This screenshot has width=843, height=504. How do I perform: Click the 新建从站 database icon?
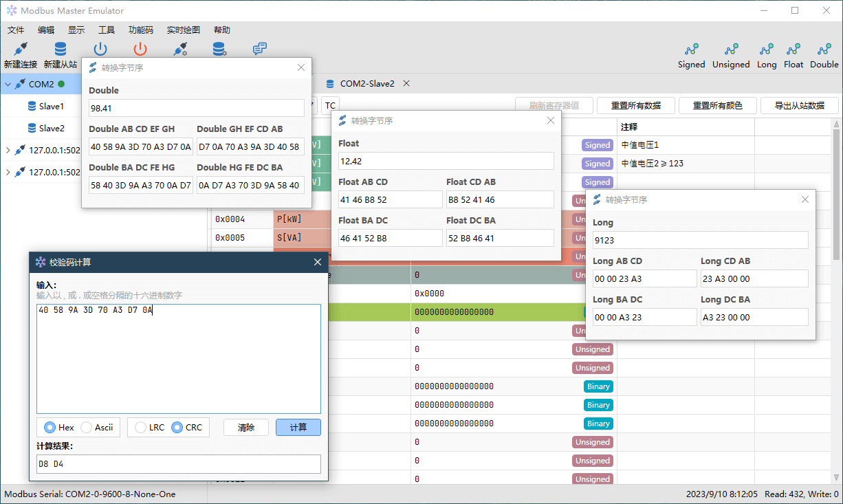pos(61,49)
